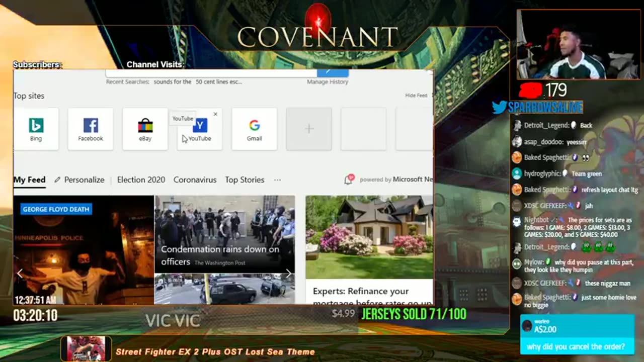Open the George Floyd Death story thumbnail
This screenshot has width=644, height=362.
(84, 250)
